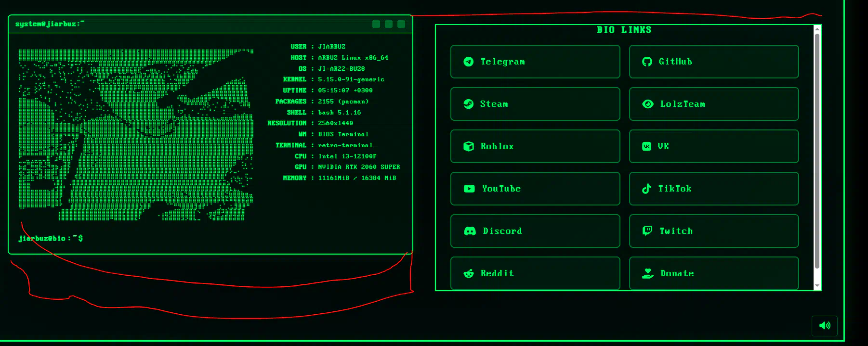Click the LolzTeam eye icon
This screenshot has height=346, width=868.
pos(648,104)
